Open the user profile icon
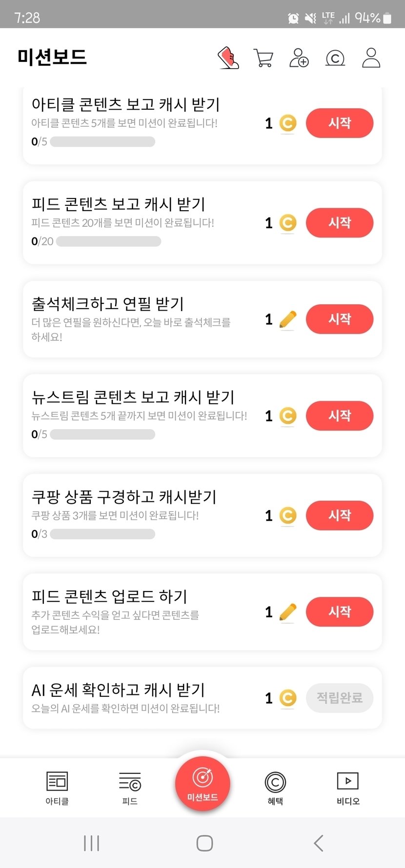 coord(371,58)
